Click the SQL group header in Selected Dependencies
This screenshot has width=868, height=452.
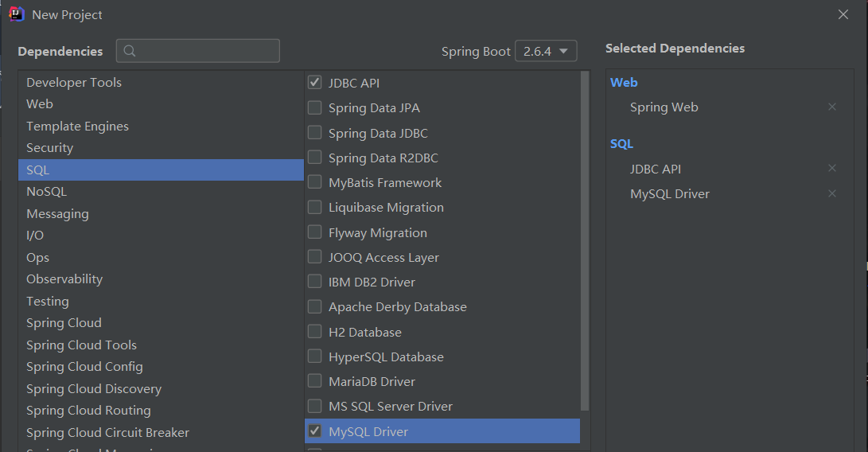point(621,144)
